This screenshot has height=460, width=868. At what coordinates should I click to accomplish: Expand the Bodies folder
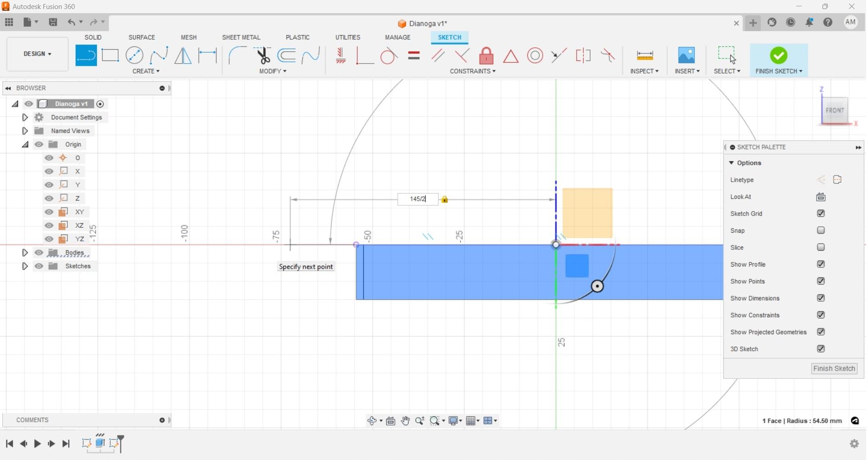pos(25,253)
